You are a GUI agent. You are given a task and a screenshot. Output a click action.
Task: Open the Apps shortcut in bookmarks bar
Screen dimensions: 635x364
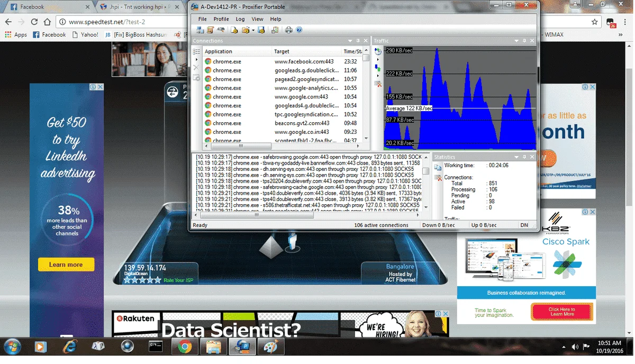[x=16, y=35]
